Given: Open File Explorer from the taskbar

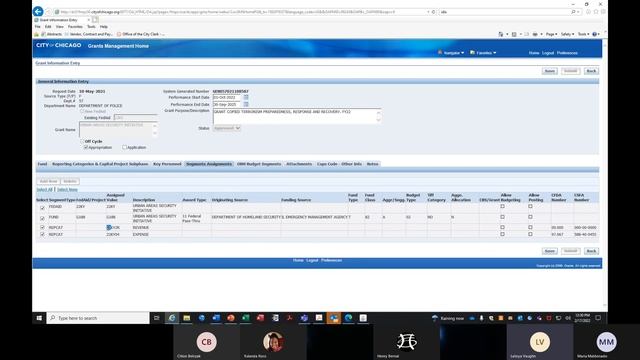Looking at the screenshot, I should click(187, 318).
